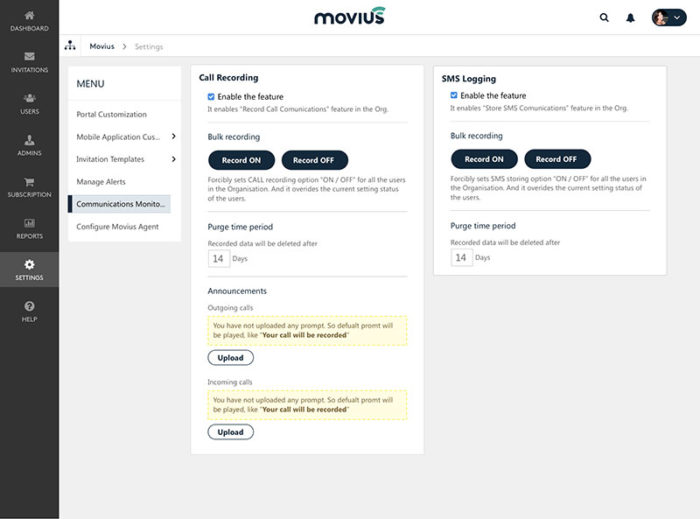Toggle SMS Logging Enable the feature checkbox

tap(454, 96)
